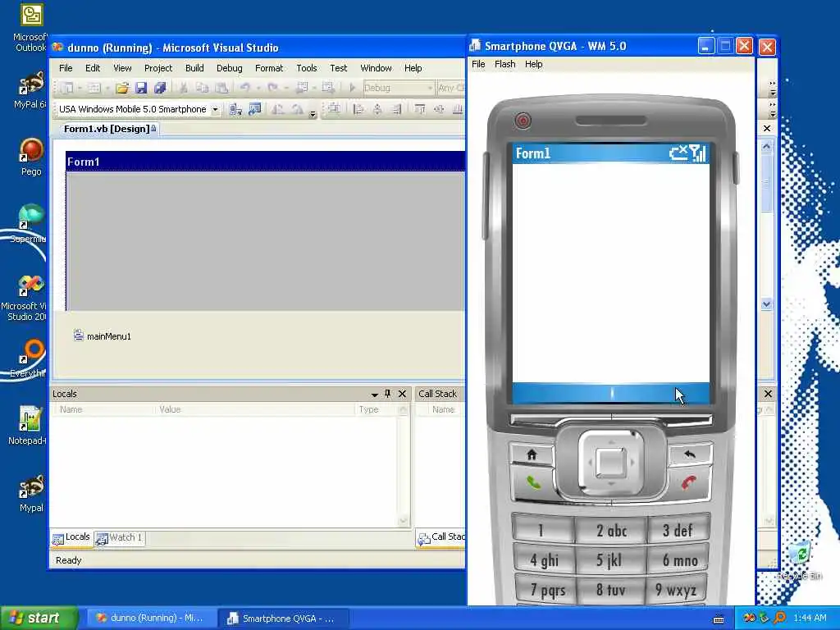
Task: Open the Flash menu in the emulator
Action: click(504, 64)
